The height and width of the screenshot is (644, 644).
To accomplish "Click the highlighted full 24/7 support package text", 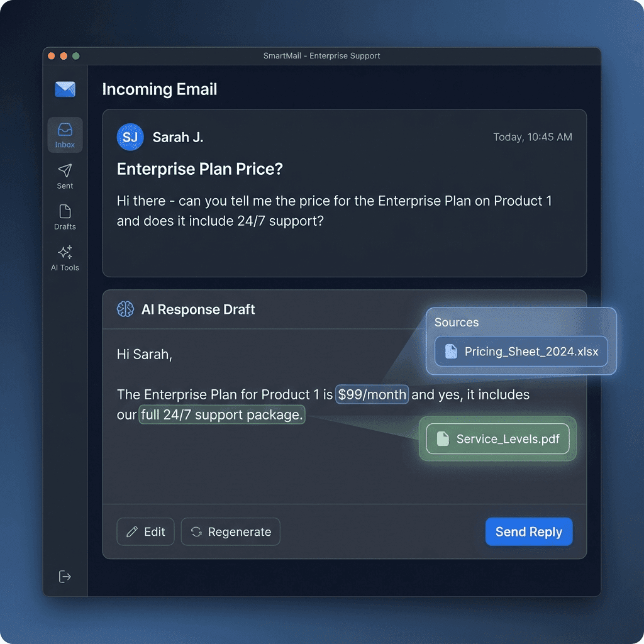I will click(x=221, y=416).
